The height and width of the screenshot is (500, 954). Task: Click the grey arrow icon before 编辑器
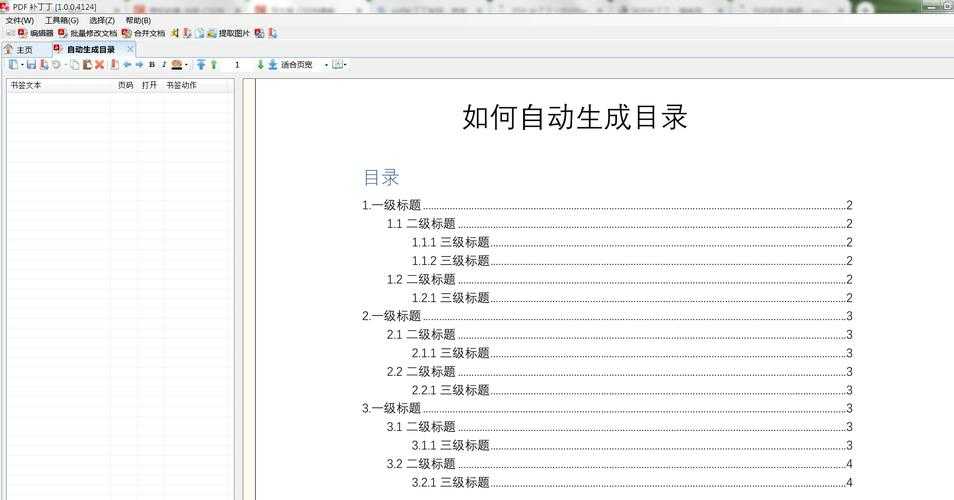coord(10,33)
